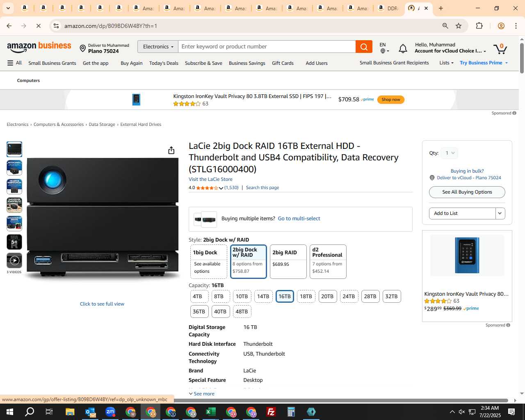The height and width of the screenshot is (420, 525).
Task: Open the Qty quantity dropdown
Action: pyautogui.click(x=450, y=153)
